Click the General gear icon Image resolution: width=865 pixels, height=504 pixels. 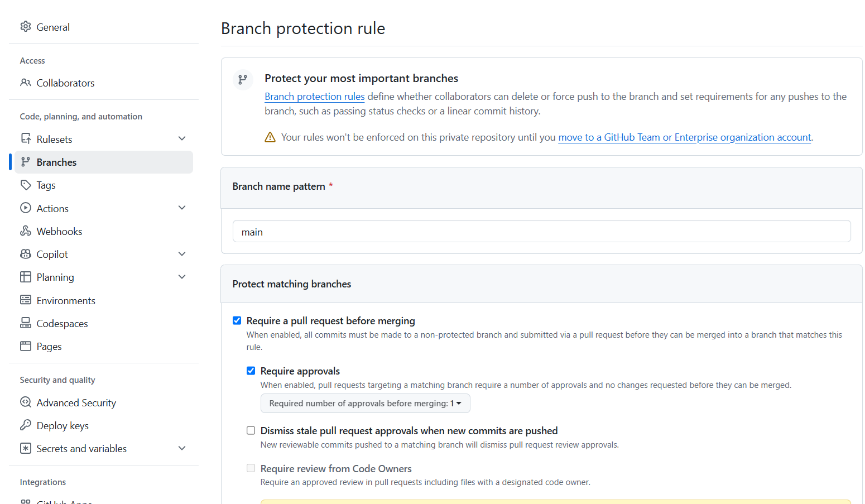(26, 27)
